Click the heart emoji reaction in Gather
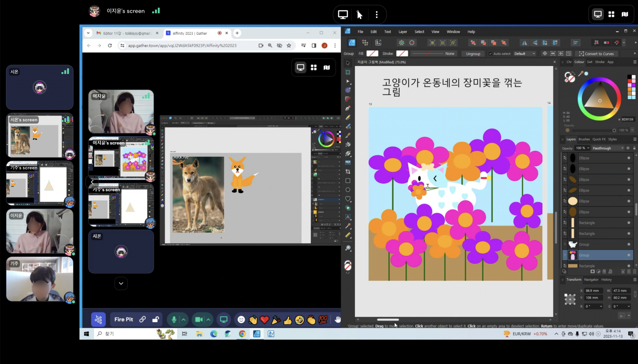 (265, 319)
